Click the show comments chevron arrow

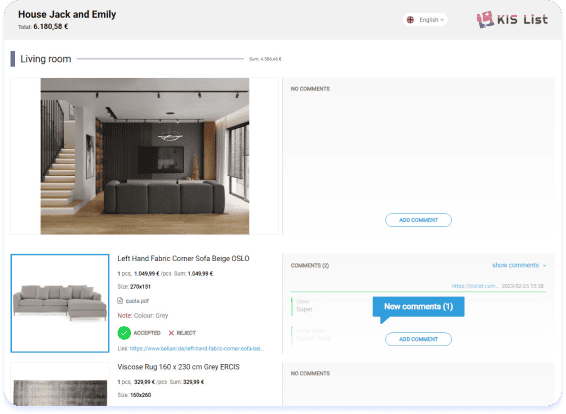(x=544, y=266)
